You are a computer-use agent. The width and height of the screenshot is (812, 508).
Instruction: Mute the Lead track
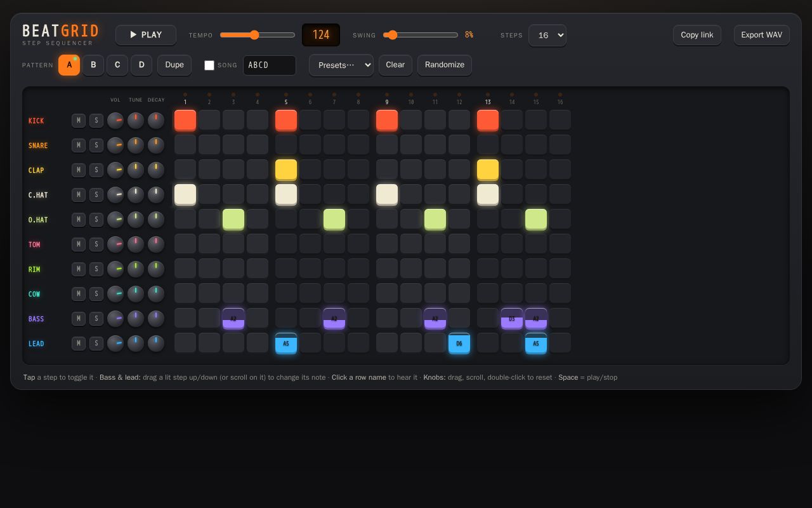click(x=79, y=343)
